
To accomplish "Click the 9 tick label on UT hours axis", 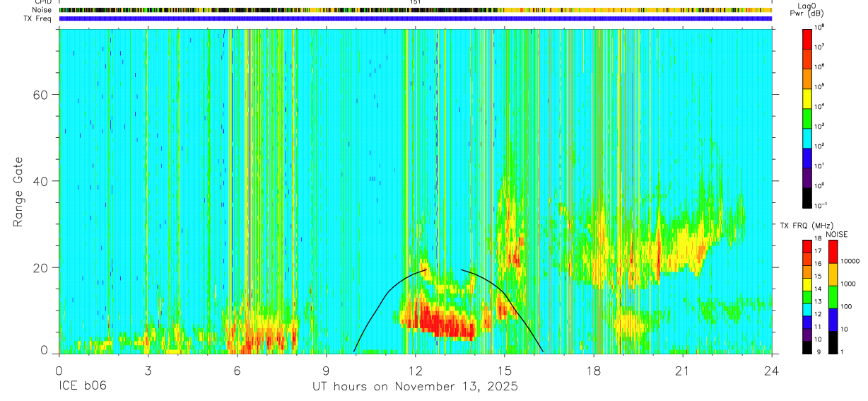I will tap(326, 371).
